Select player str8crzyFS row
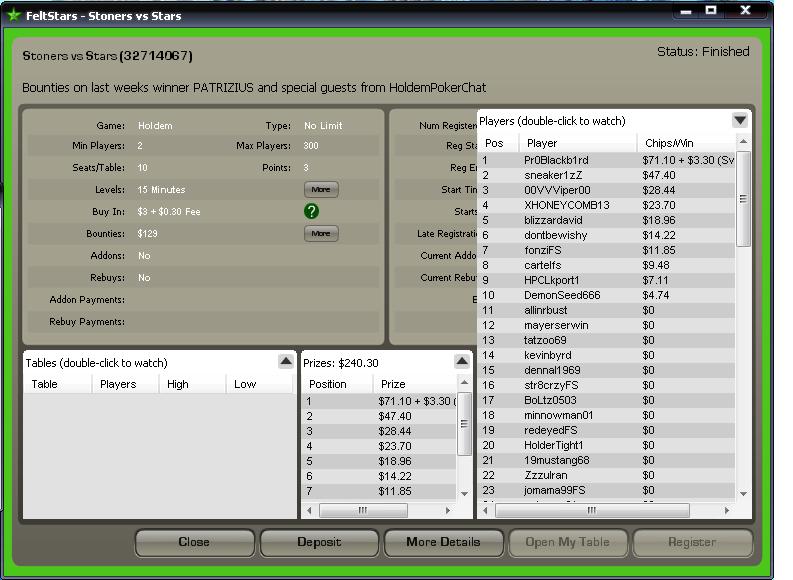Image resolution: width=793 pixels, height=580 pixels. coord(607,385)
